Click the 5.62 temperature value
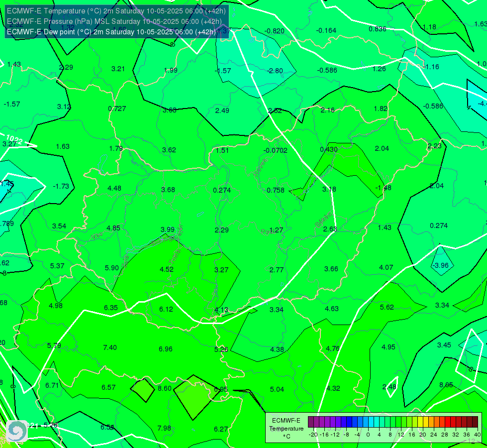Screen dimensions: 487x448 click(387, 307)
